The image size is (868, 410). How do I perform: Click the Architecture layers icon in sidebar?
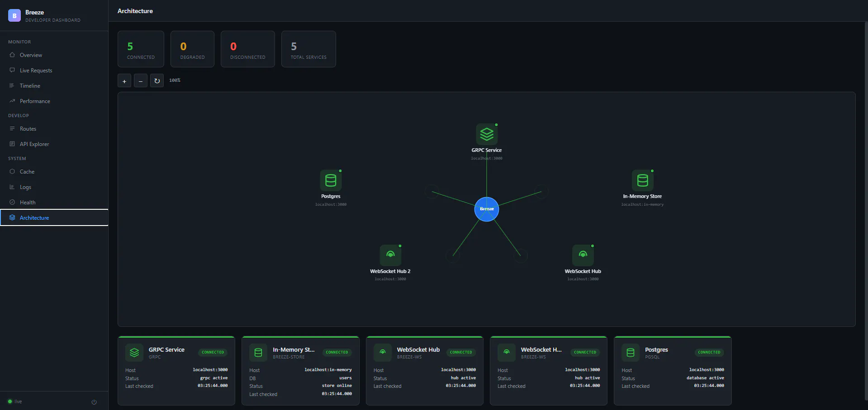(x=12, y=217)
